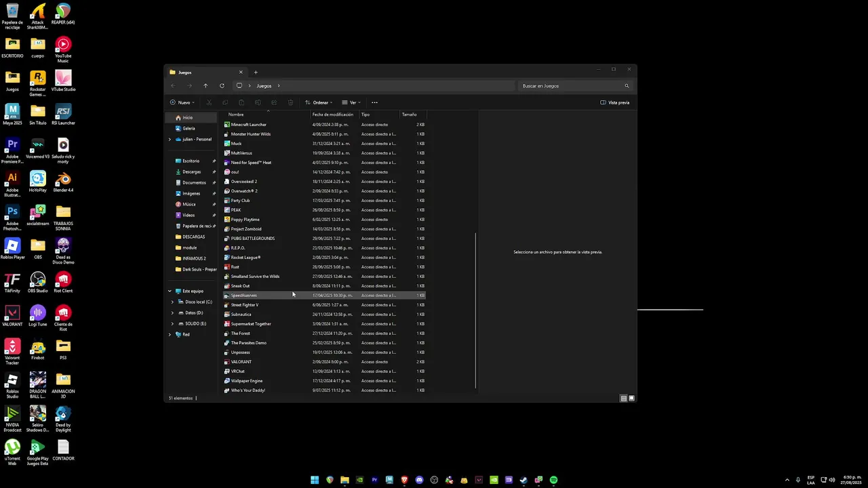The width and height of the screenshot is (868, 488).
Task: Expand breadcrumb chevron after Juegos
Action: click(279, 86)
